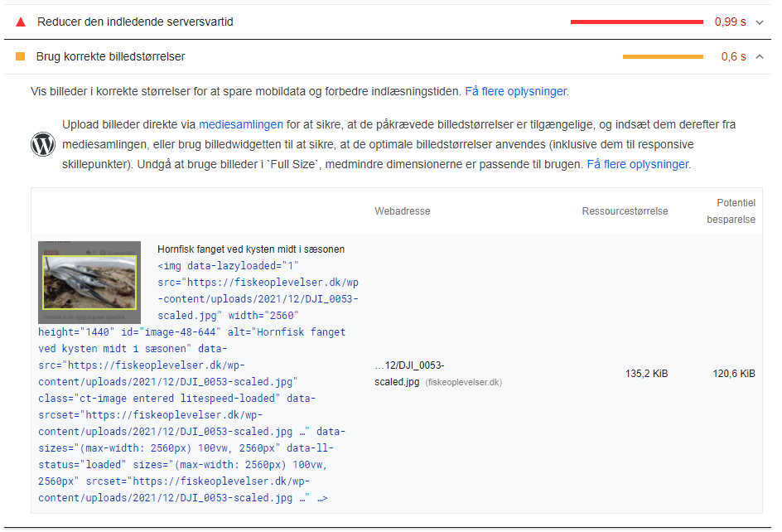Click 'Hornfisk fanget ved kysten midt i sæsonen' label
The width and height of the screenshot is (782, 532).
(251, 249)
